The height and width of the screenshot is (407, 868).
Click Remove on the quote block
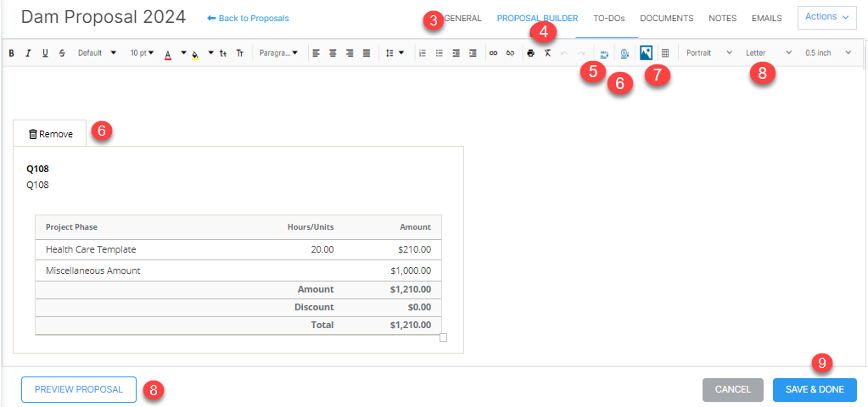pos(50,133)
